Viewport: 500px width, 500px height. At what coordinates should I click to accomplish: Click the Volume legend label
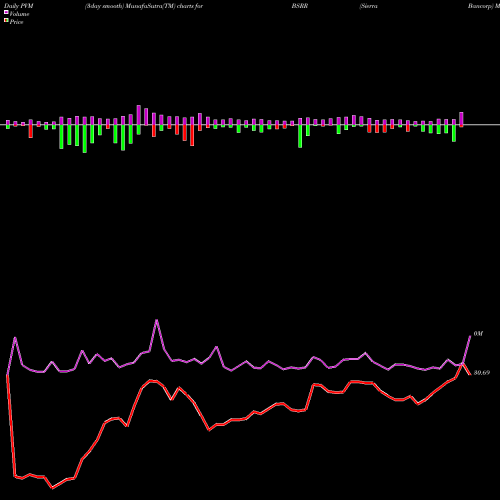(19, 14)
